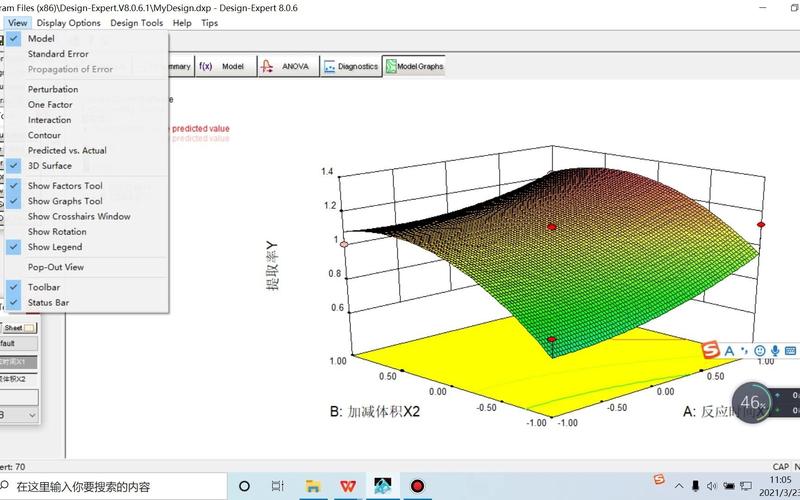Open the Display Options menu
This screenshot has width=800, height=500.
coord(69,22)
